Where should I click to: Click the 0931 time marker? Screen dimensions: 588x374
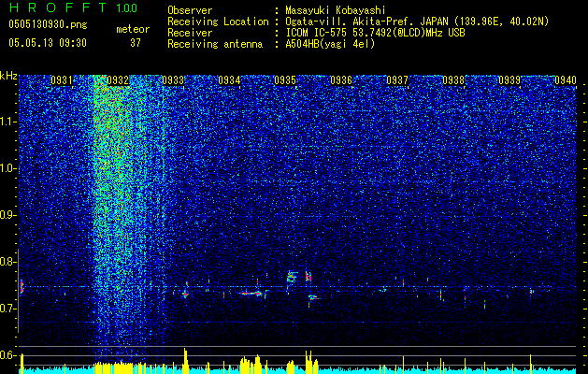(x=62, y=80)
